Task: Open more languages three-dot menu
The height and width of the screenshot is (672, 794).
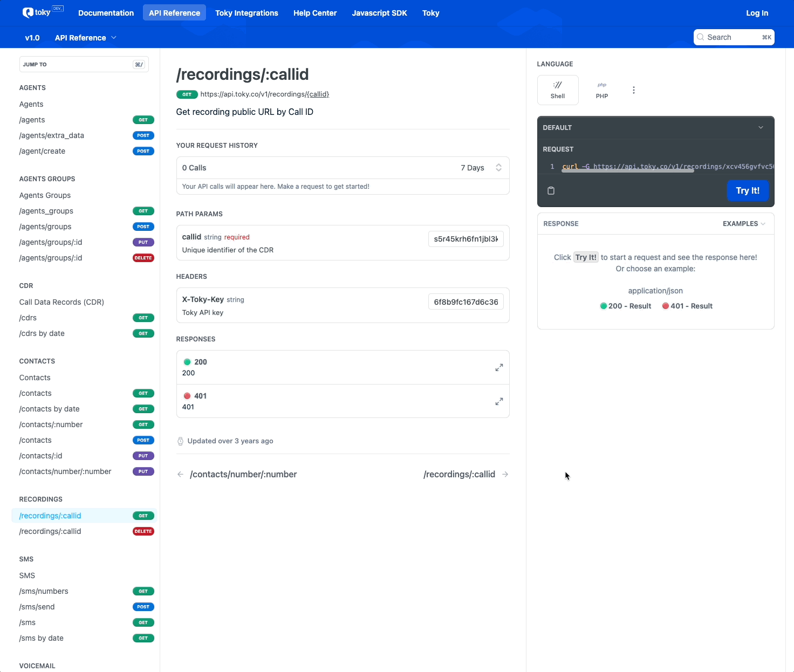Action: pyautogui.click(x=634, y=90)
